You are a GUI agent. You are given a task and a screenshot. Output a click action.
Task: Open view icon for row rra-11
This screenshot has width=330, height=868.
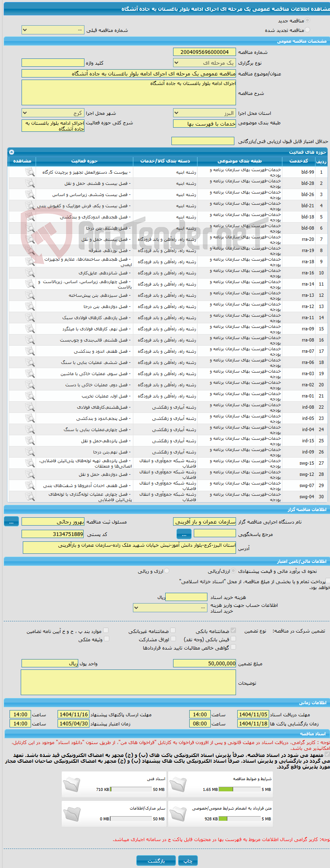click(30, 318)
